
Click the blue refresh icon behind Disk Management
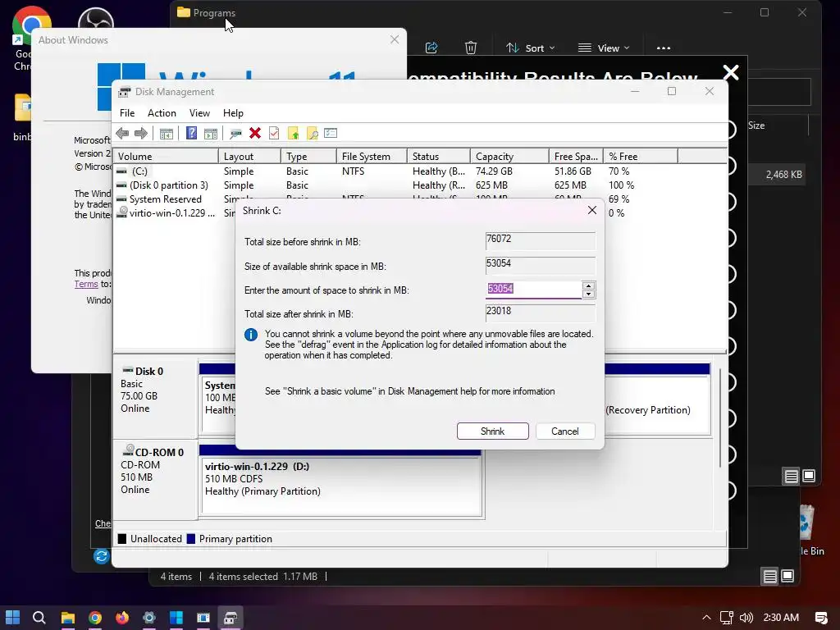(101, 556)
